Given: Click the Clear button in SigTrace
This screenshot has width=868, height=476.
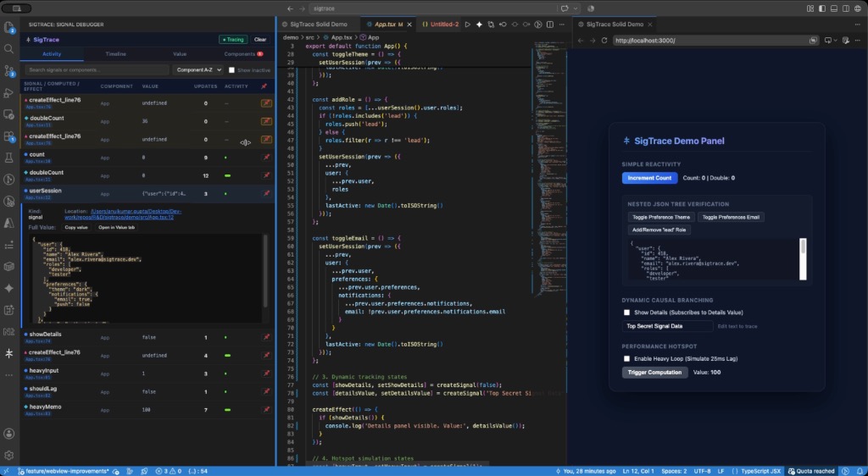Looking at the screenshot, I should pos(260,40).
